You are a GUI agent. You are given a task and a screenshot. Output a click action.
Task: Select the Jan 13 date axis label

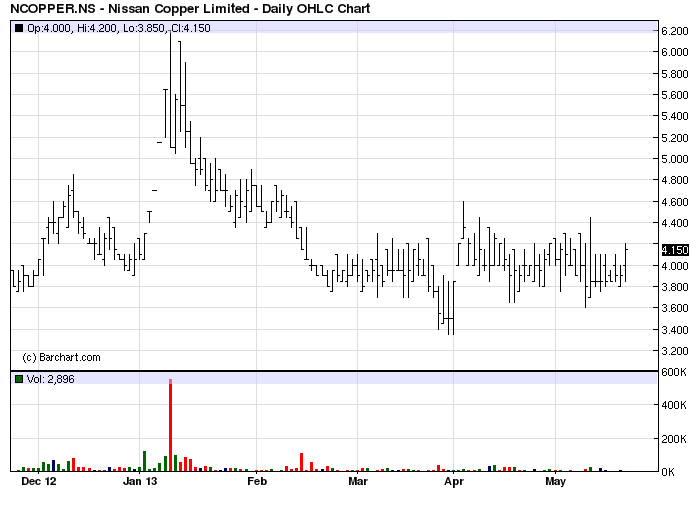140,481
